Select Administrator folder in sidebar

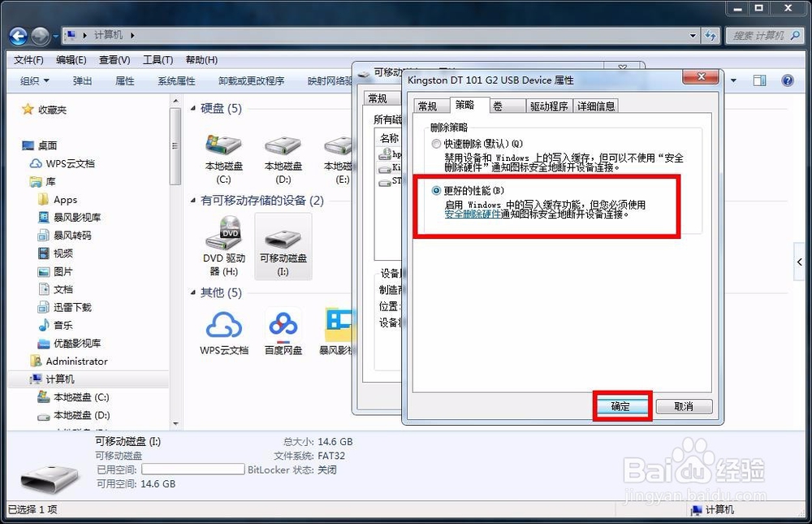(x=69, y=362)
